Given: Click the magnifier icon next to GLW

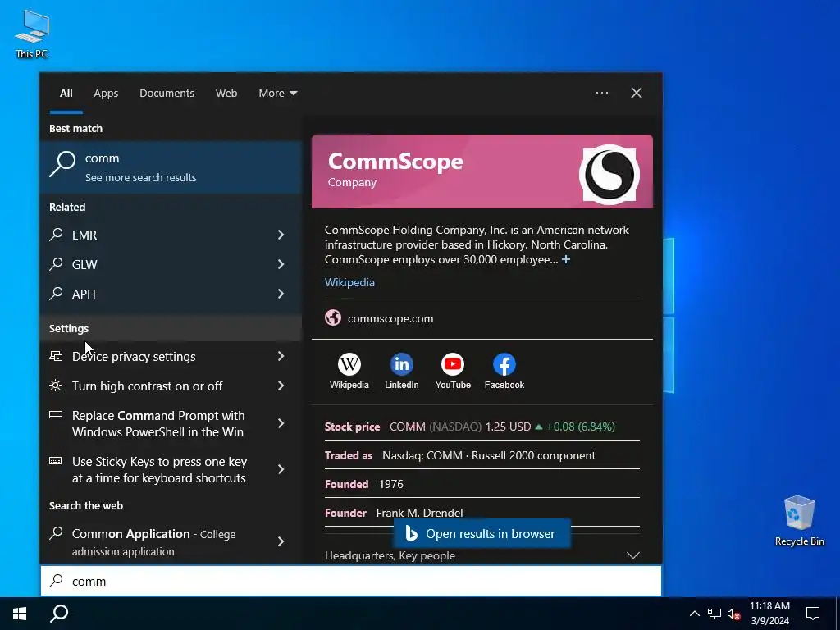Looking at the screenshot, I should [57, 263].
